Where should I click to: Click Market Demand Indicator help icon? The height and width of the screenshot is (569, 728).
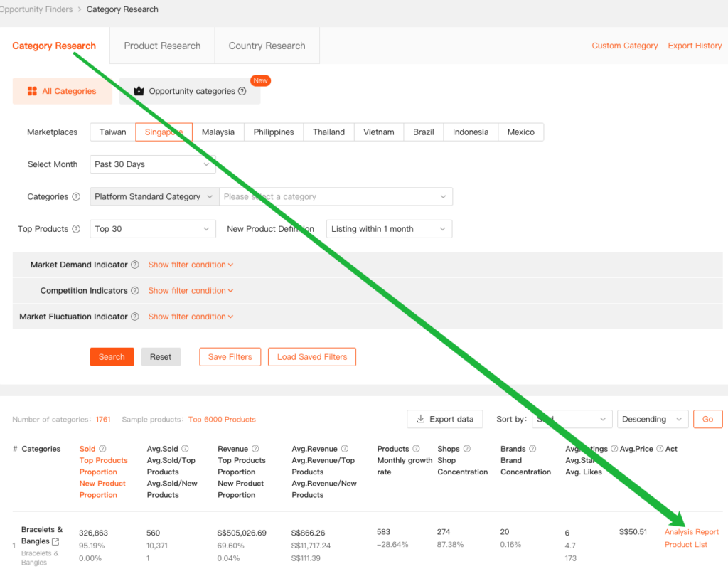[135, 265]
